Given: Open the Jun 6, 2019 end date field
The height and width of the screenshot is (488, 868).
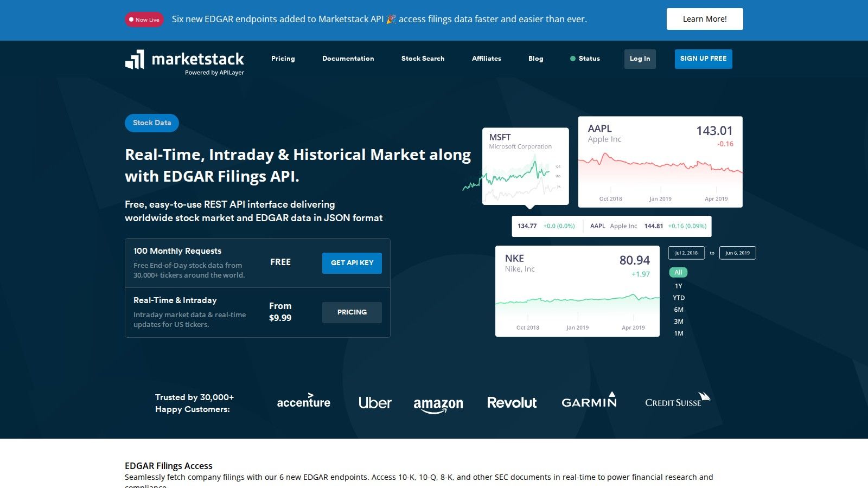Looking at the screenshot, I should (x=738, y=253).
